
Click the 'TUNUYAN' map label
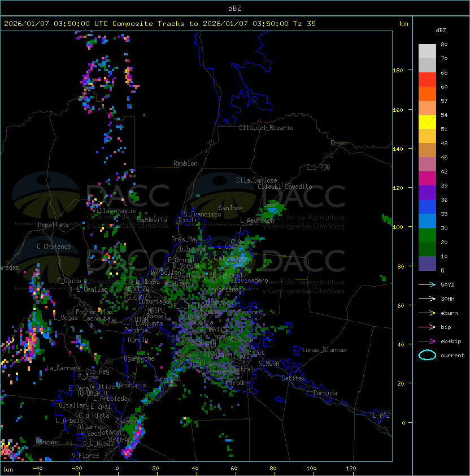click(x=120, y=440)
